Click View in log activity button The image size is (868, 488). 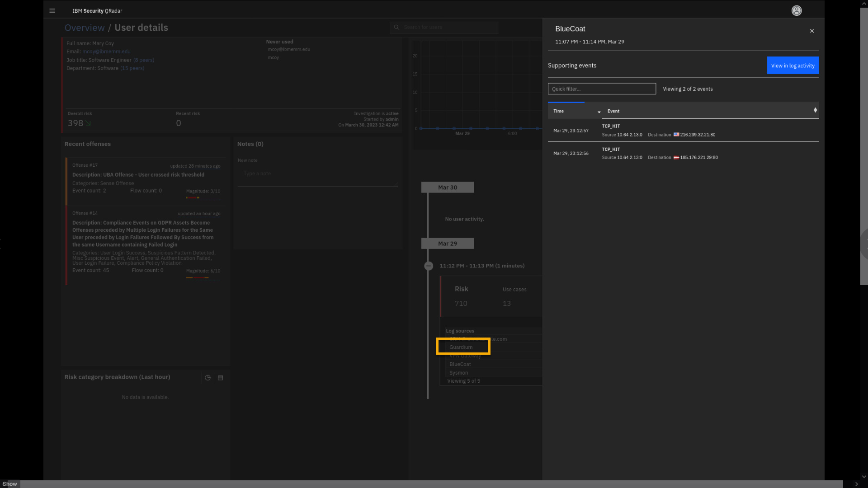[793, 66]
